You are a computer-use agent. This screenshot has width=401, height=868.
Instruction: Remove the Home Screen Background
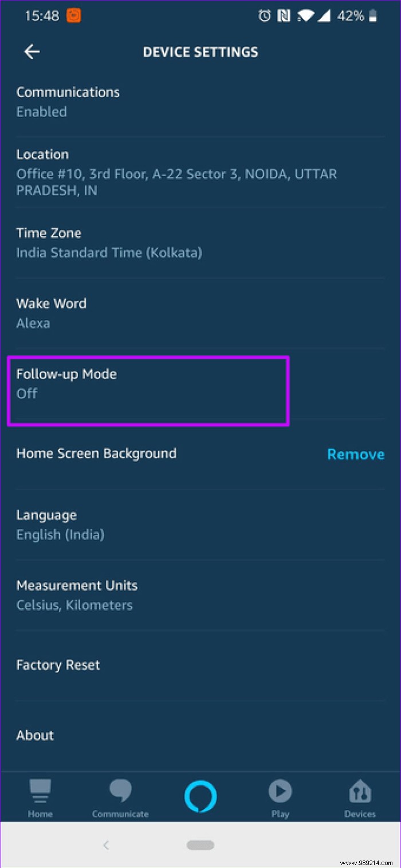point(356,454)
